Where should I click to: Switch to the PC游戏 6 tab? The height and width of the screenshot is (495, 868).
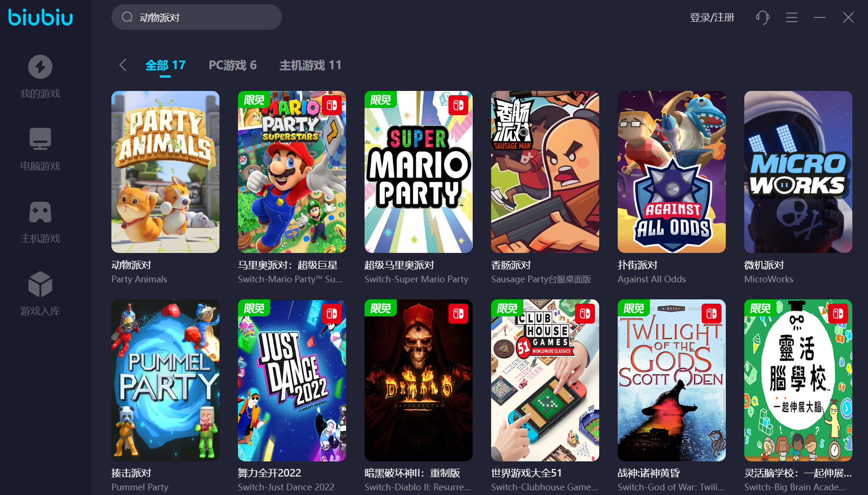pyautogui.click(x=232, y=65)
